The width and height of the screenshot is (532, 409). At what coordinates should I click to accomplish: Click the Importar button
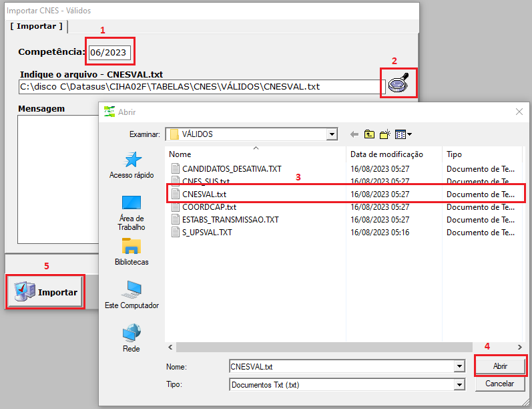(45, 292)
